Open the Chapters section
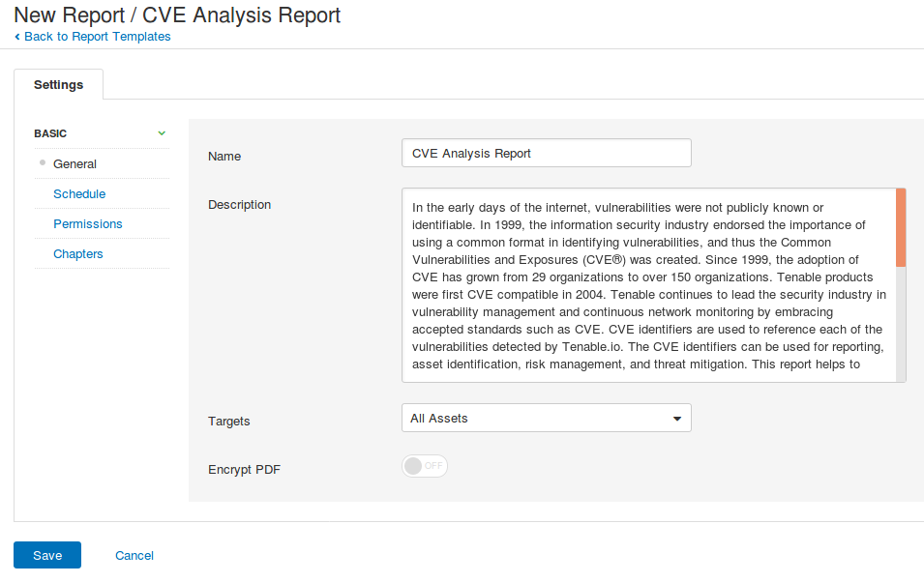 (77, 254)
